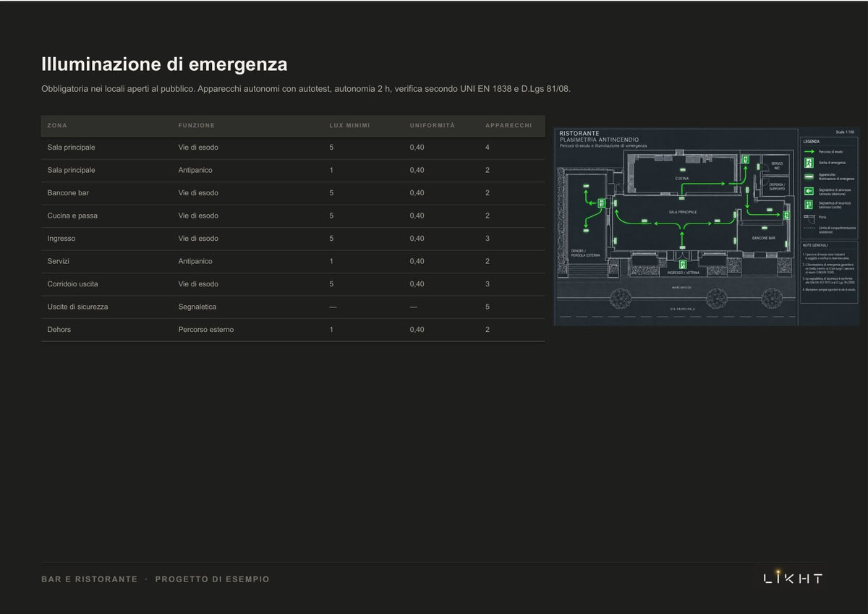Screen dimensions: 868x614
Task: Click the SALA PRINCIPALE label on the plan
Action: 683,212
